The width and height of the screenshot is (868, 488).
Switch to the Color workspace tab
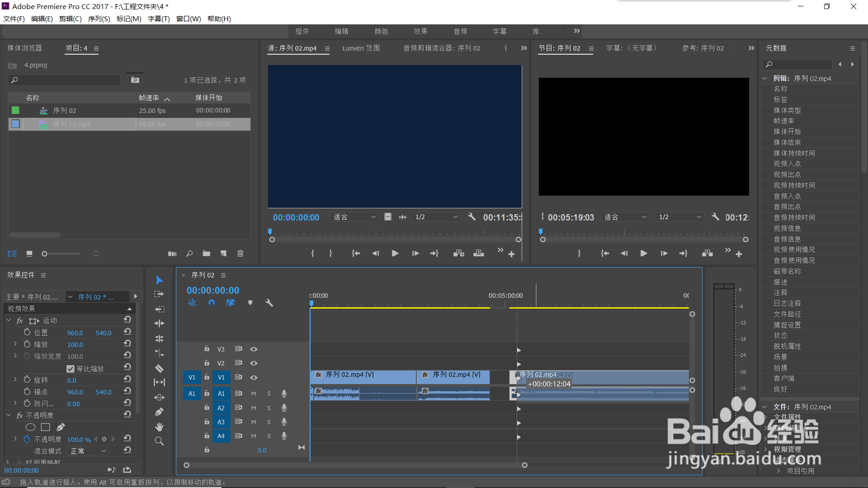click(x=381, y=31)
